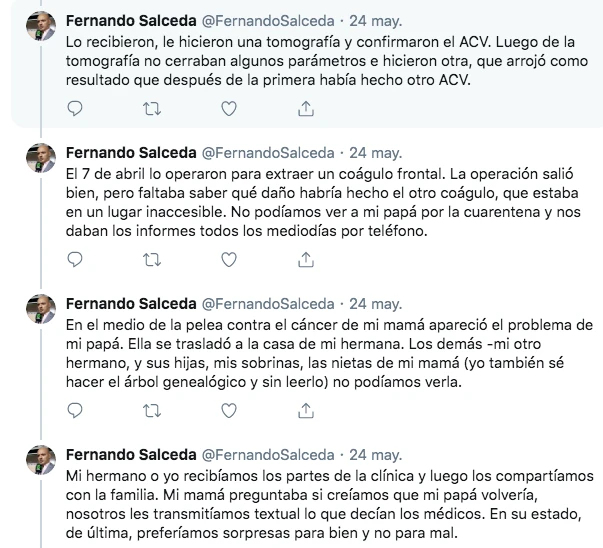
Task: Like the tweet about the 7 de abril operation
Action: point(228,260)
